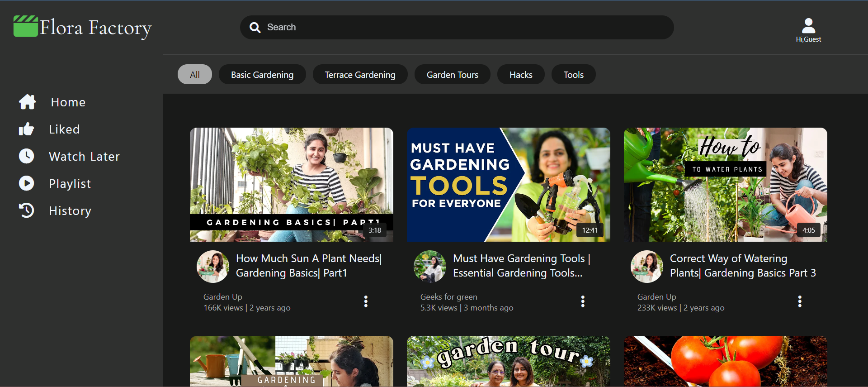The height and width of the screenshot is (387, 868).
Task: Open the History page
Action: click(x=70, y=211)
